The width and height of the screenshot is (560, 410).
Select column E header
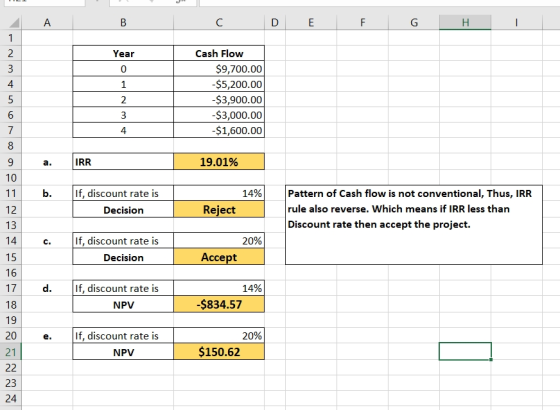coord(311,22)
